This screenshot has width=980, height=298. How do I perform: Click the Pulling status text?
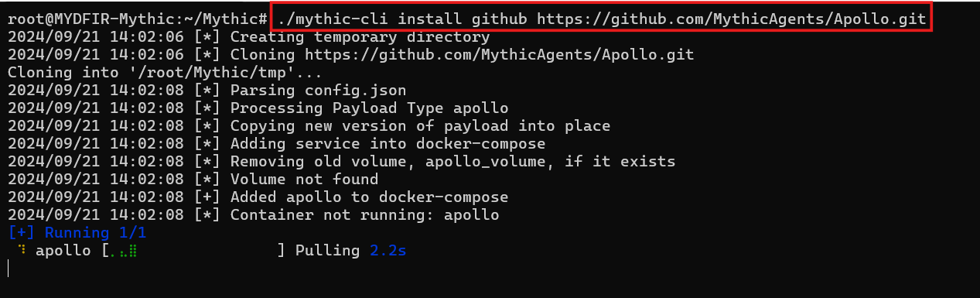pos(327,251)
